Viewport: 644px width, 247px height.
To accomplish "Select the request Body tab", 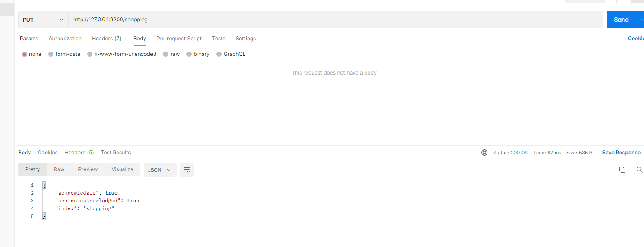I will tap(140, 39).
